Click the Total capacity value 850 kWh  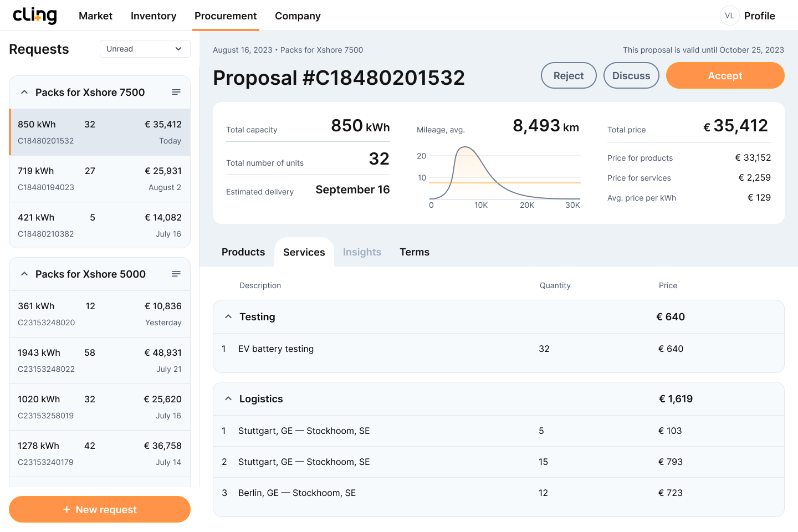click(x=360, y=126)
